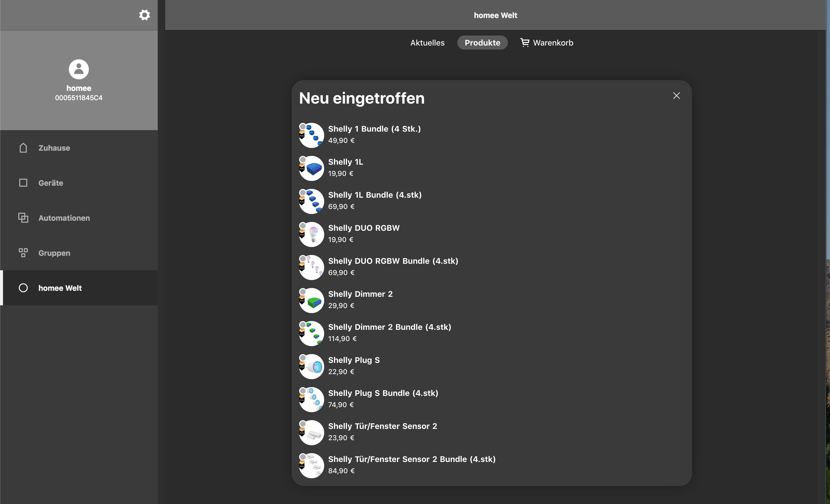Open the Shelly DUO RGBW product
This screenshot has width=830, height=504.
click(x=363, y=228)
